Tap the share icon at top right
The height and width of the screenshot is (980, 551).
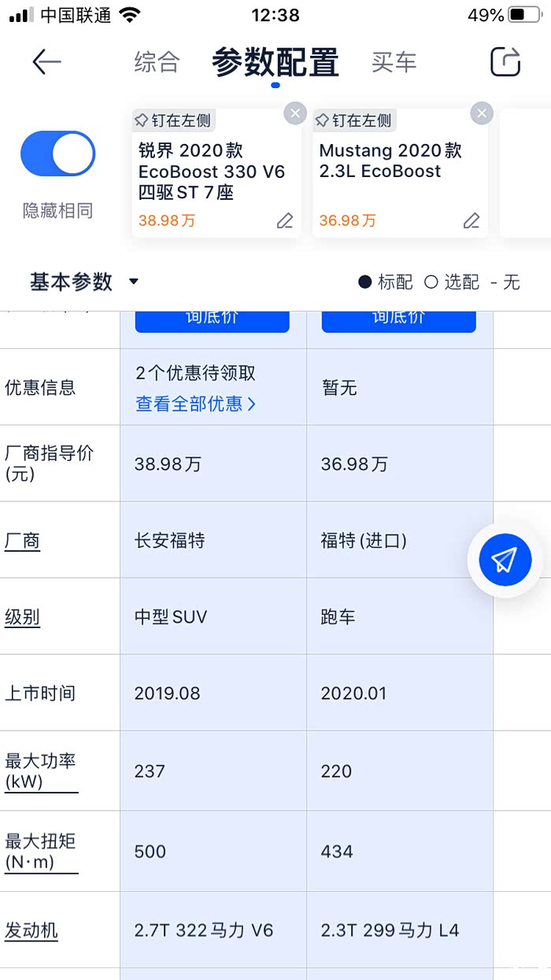point(505,61)
